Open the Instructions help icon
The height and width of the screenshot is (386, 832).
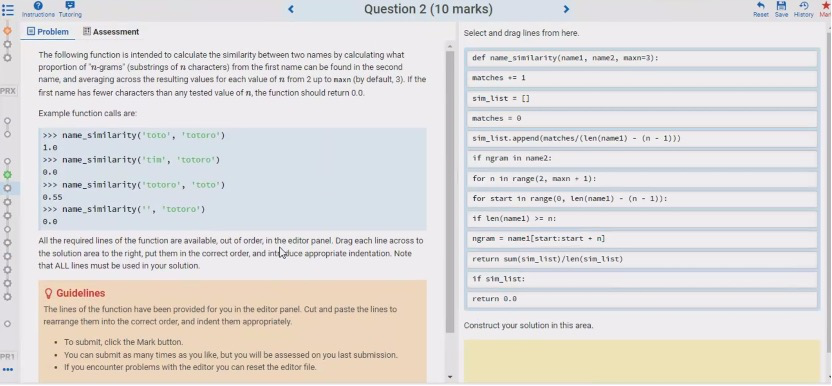38,6
